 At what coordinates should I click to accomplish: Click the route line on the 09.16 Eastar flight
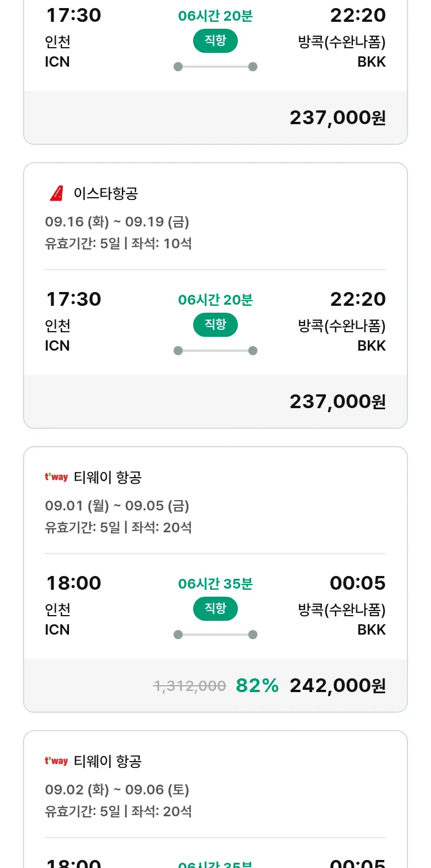(x=215, y=351)
